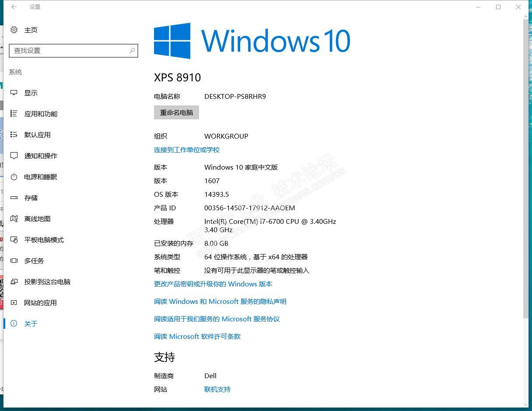Select the Apps for websites icon
Screen dimensions: 532x411
click(14, 303)
